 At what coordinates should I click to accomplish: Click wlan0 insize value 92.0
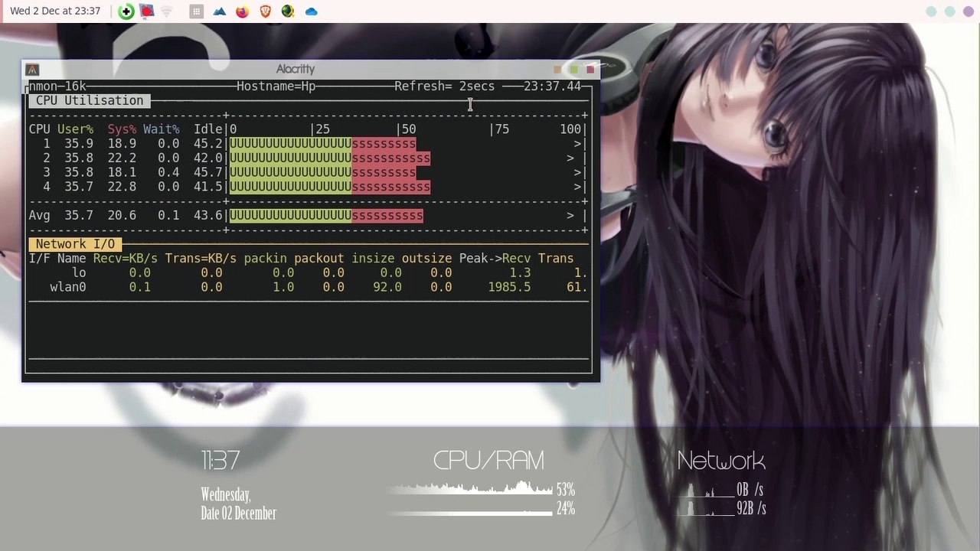tap(387, 288)
